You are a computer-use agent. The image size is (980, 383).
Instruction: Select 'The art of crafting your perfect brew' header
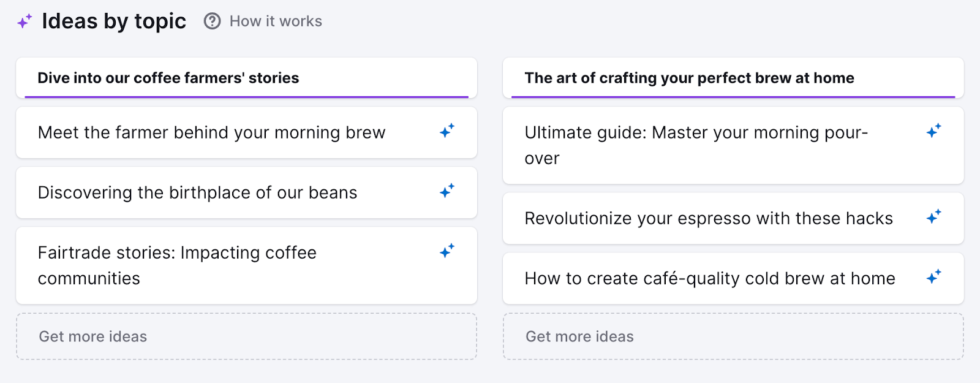coord(689,78)
